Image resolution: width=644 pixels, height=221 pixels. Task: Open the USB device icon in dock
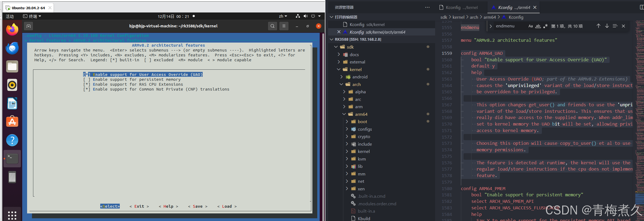pyautogui.click(x=12, y=177)
